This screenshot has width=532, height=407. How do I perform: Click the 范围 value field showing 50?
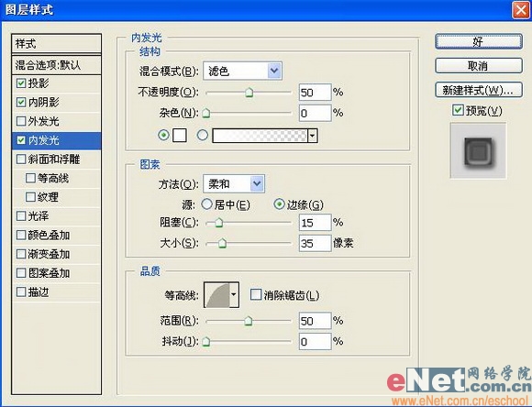[315, 321]
